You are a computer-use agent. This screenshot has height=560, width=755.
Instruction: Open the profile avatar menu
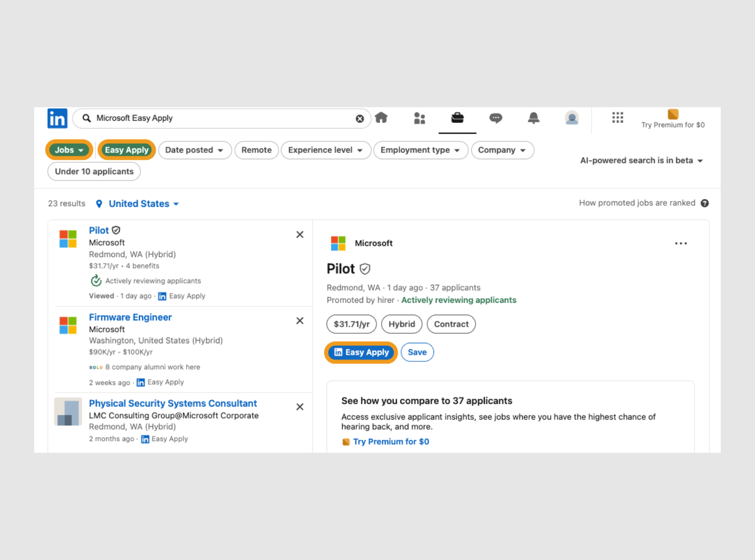572,118
